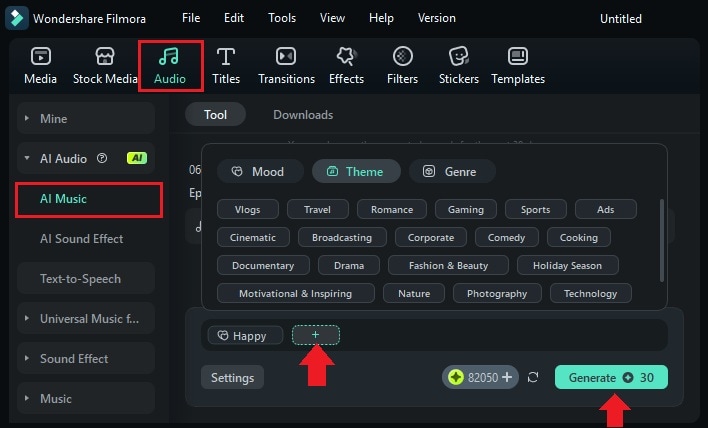Toggle the Gaming theme tag
The height and width of the screenshot is (428, 708).
coord(466,209)
